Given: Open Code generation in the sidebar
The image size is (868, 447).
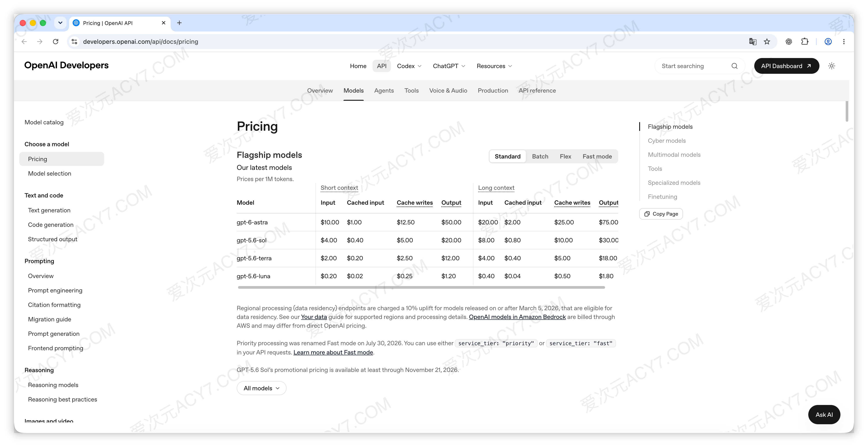Looking at the screenshot, I should (x=51, y=225).
